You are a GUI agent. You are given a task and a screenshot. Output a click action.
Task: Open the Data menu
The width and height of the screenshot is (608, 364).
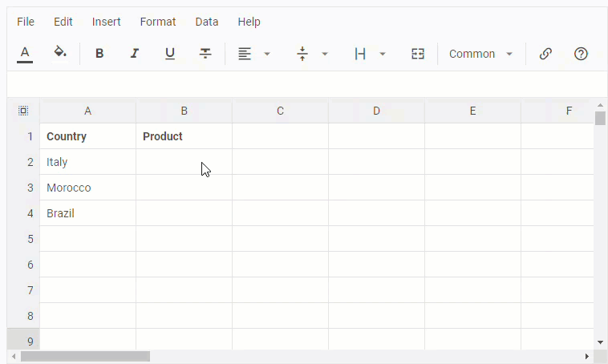[x=207, y=22]
